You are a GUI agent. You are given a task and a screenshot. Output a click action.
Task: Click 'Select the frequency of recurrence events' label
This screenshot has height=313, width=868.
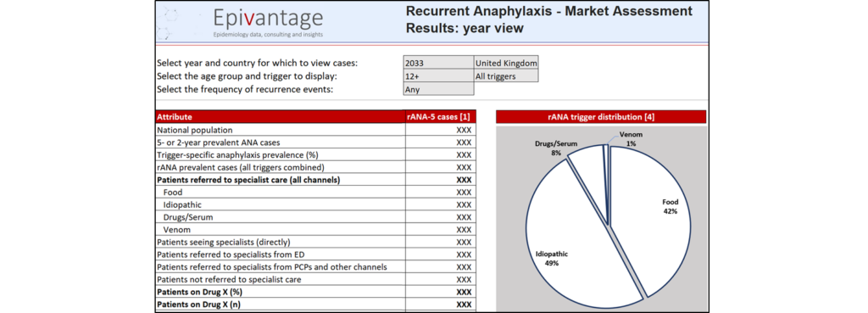pos(245,89)
